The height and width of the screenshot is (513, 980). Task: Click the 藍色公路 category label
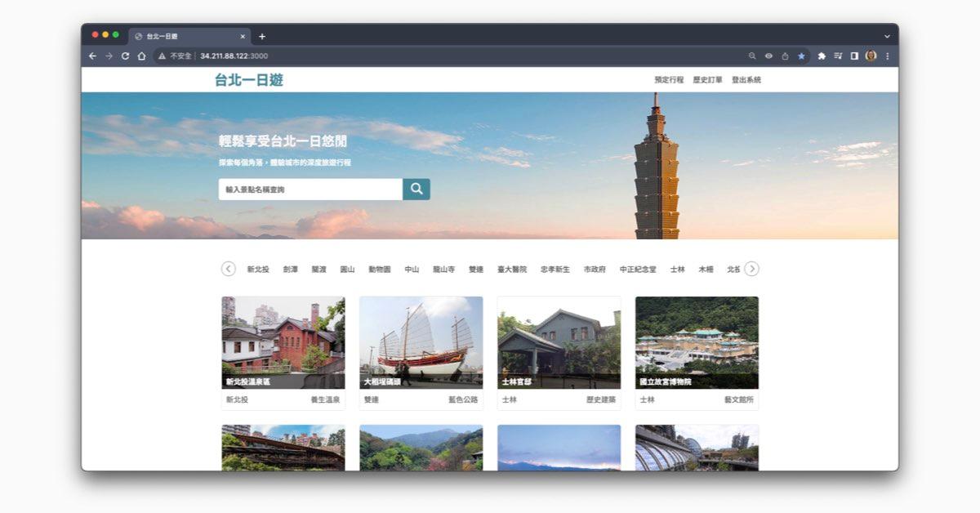[x=463, y=400]
